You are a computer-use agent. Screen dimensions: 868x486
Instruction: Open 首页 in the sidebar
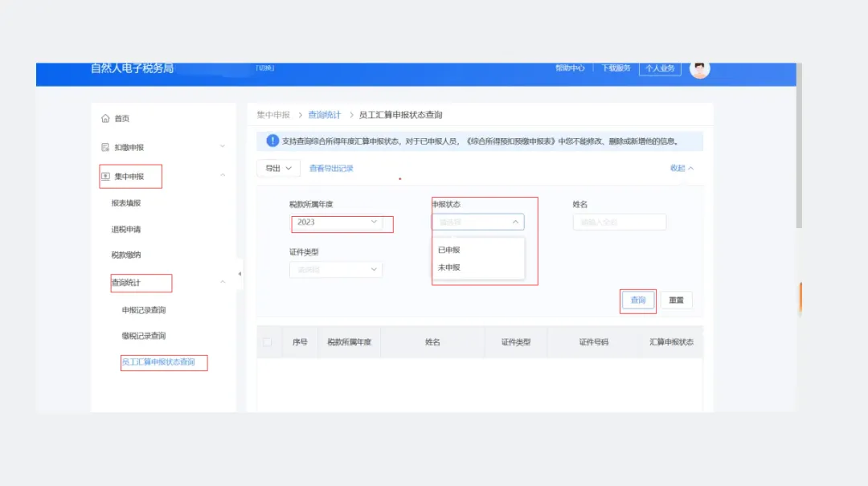(122, 118)
